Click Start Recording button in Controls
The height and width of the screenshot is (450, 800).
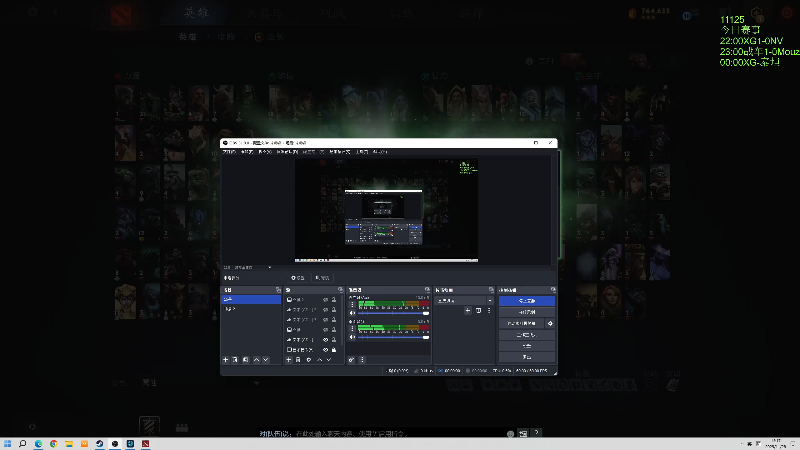527,312
